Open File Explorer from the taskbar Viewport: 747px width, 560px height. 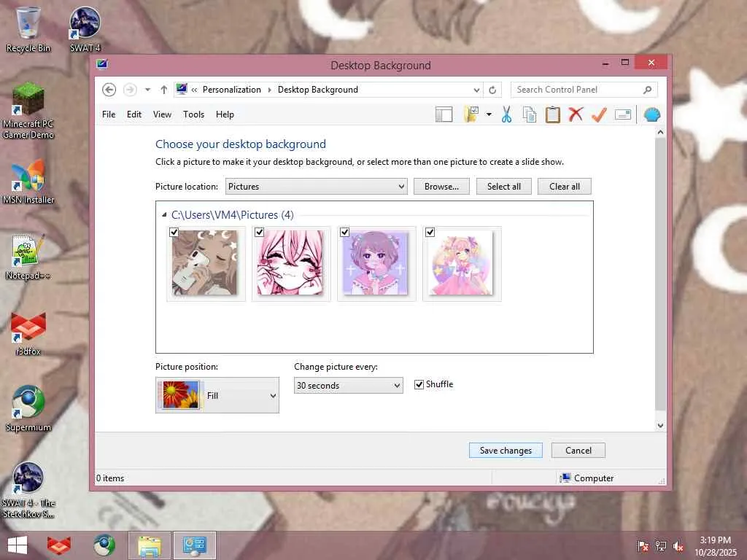149,545
